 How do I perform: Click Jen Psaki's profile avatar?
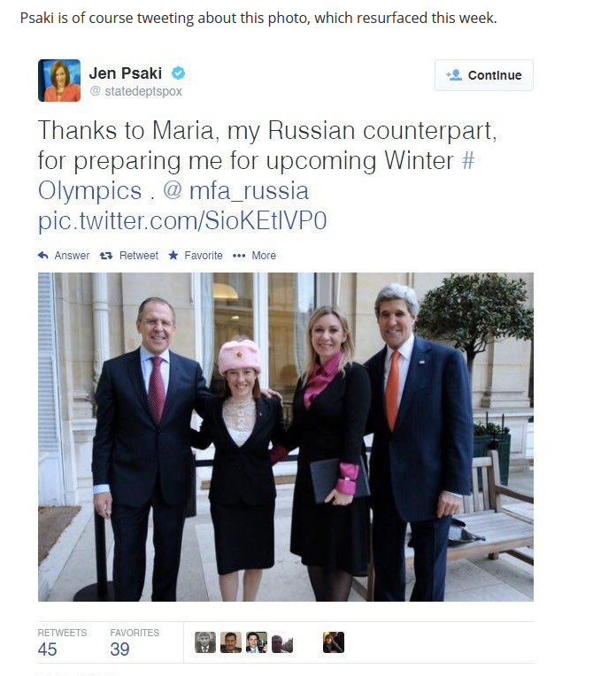[59, 81]
